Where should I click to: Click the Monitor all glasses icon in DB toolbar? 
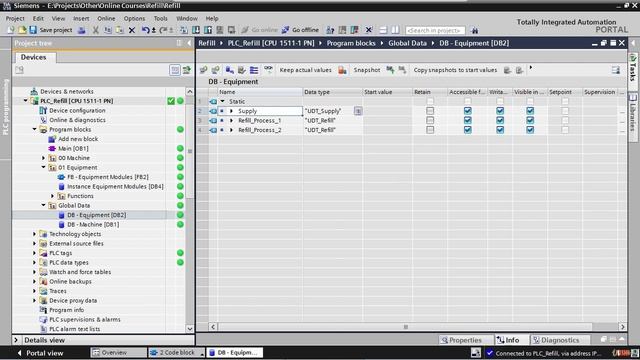(x=268, y=70)
